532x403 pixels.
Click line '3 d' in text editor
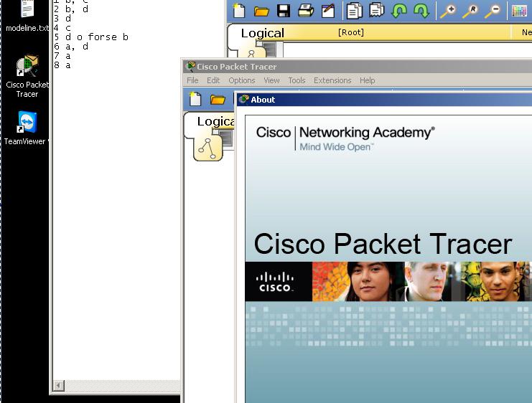(62, 19)
